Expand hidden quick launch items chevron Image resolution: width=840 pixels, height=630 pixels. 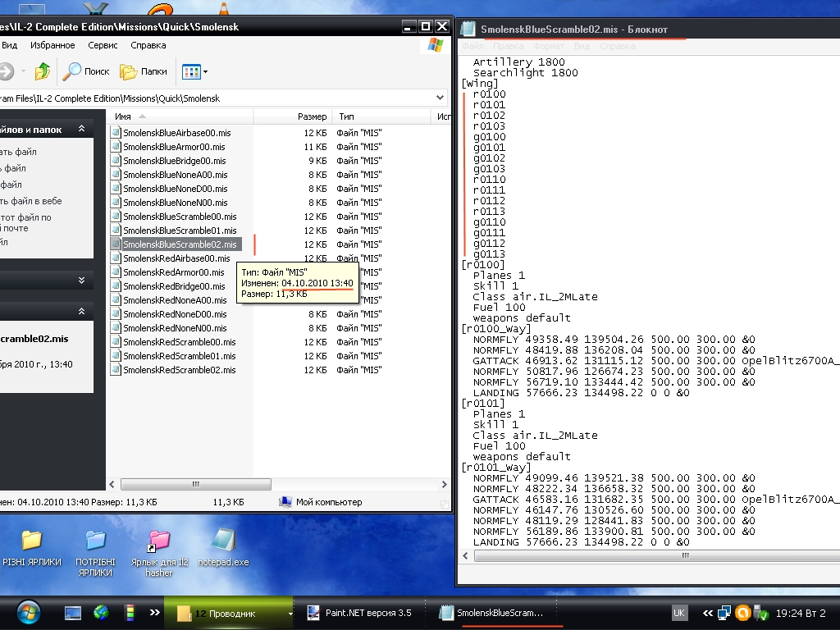(153, 613)
